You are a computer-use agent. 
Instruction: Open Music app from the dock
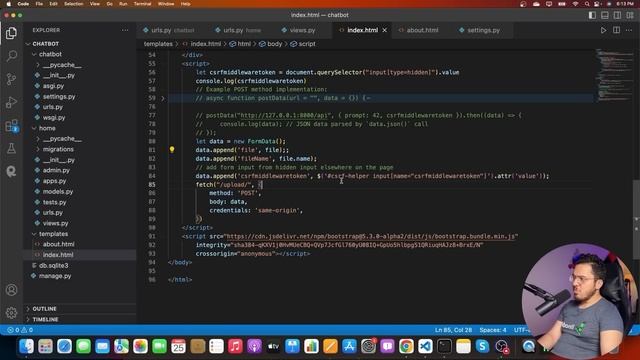(235, 347)
